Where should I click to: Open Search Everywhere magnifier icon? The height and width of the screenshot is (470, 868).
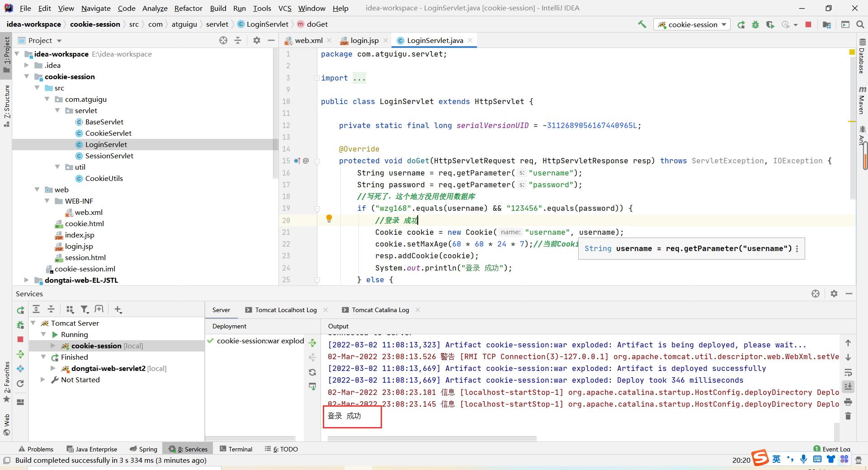[x=860, y=24]
